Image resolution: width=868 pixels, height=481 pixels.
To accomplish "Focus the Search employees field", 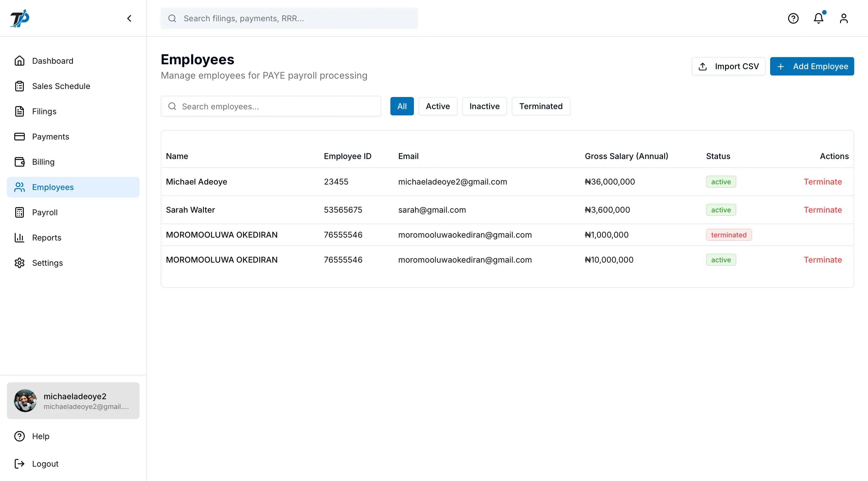I will coord(271,106).
